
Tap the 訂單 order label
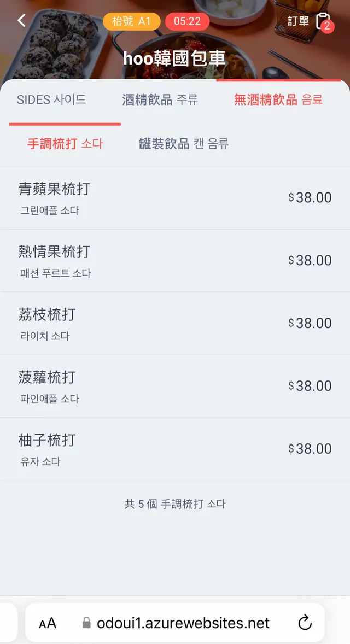point(299,21)
